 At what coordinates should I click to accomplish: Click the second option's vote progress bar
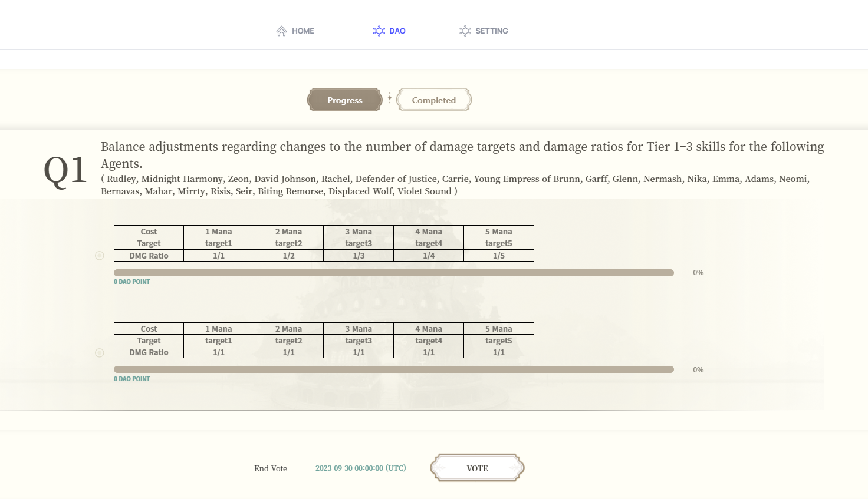pyautogui.click(x=393, y=369)
